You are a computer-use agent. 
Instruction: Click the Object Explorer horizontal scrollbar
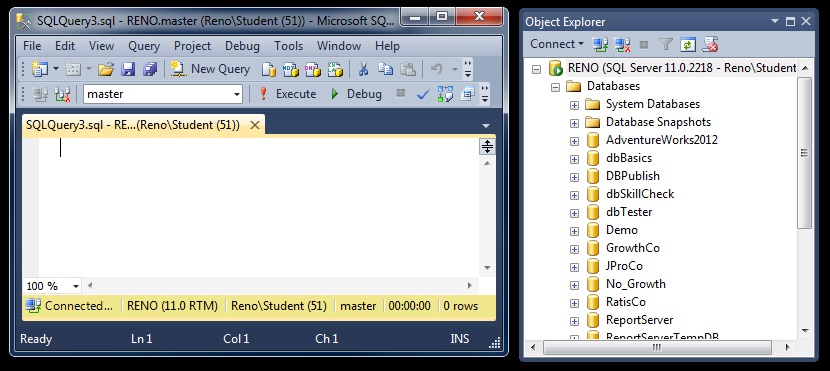pos(656,348)
